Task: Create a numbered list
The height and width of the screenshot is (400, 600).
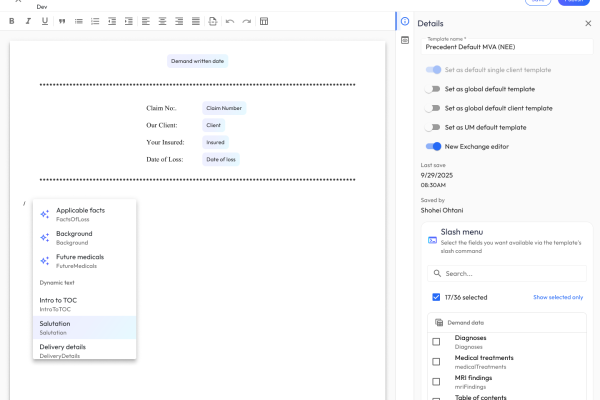Action: (94, 21)
